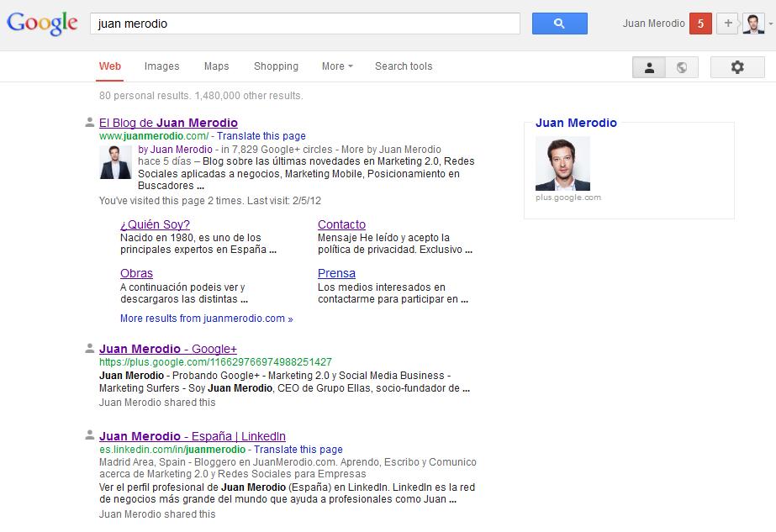Expand the More search categories dropdown

[x=337, y=66]
